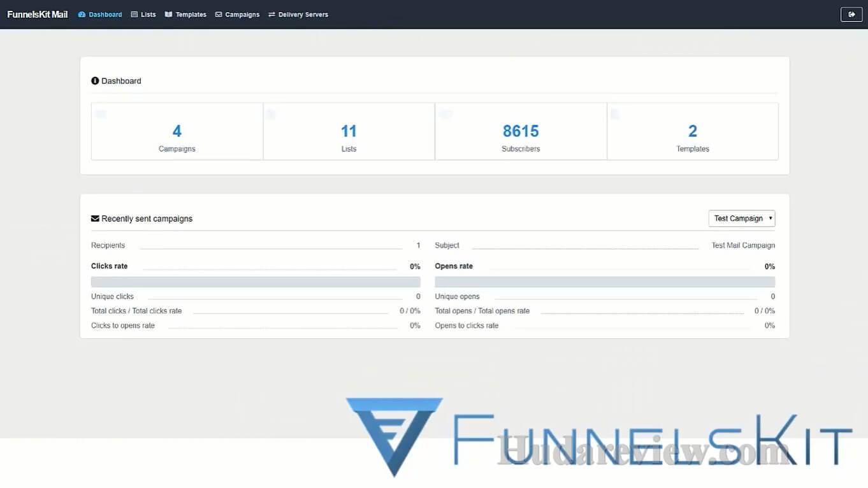Click the Recently sent campaigns heading
Screen dimensions: 868x488
[147, 219]
